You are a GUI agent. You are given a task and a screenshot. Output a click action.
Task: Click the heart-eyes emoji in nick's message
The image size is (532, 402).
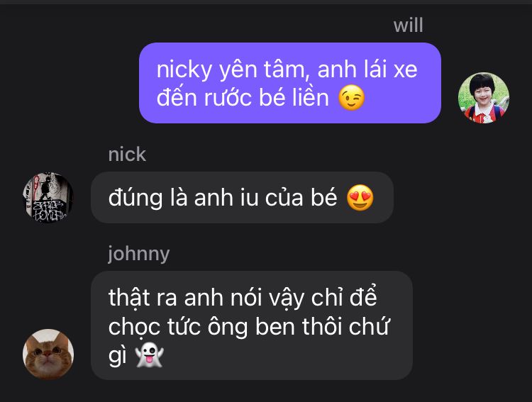(360, 198)
